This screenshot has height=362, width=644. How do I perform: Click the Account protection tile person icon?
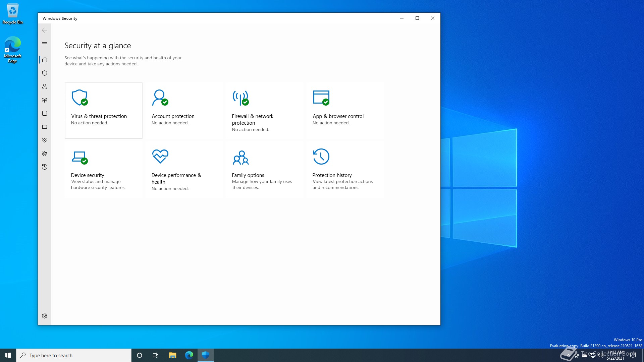pos(160,98)
